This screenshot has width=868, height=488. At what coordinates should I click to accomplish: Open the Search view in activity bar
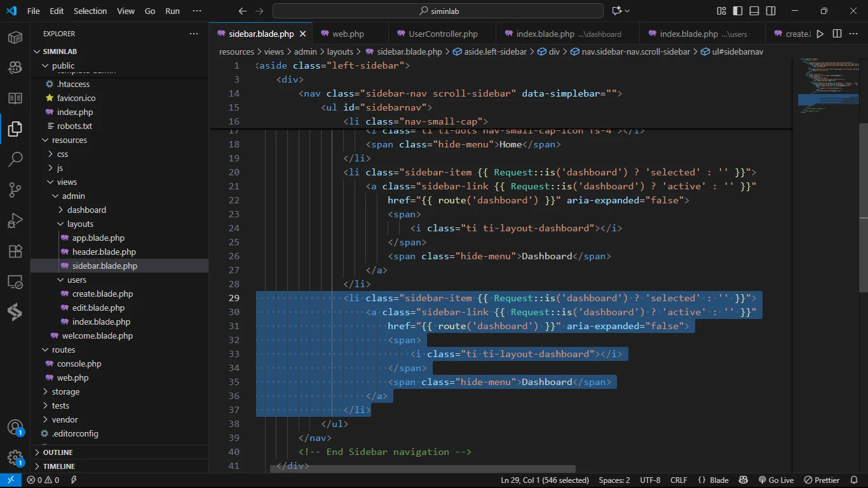(15, 159)
